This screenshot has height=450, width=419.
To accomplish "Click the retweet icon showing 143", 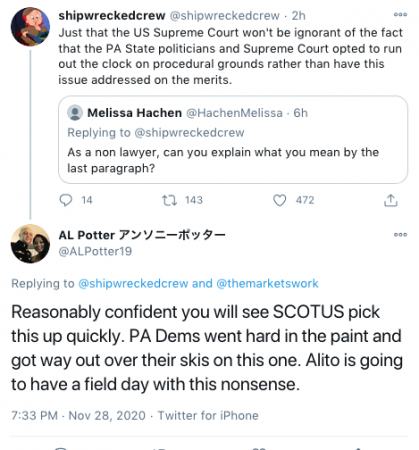I will [169, 200].
